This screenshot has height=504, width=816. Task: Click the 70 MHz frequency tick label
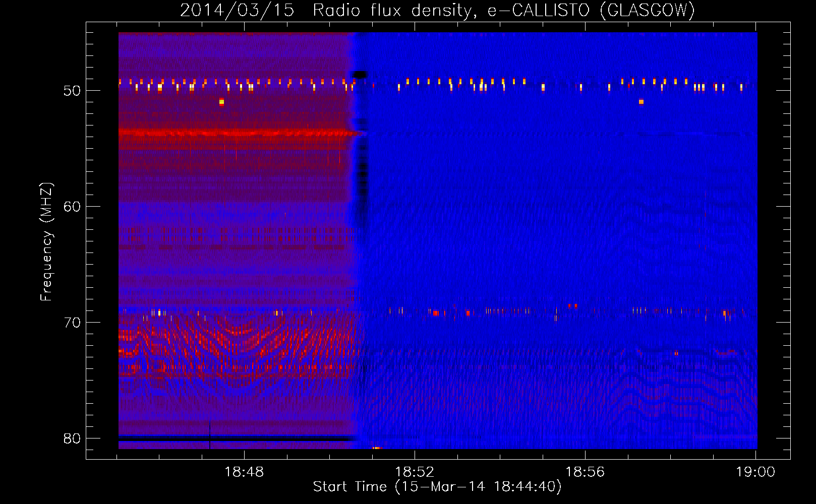click(x=72, y=323)
